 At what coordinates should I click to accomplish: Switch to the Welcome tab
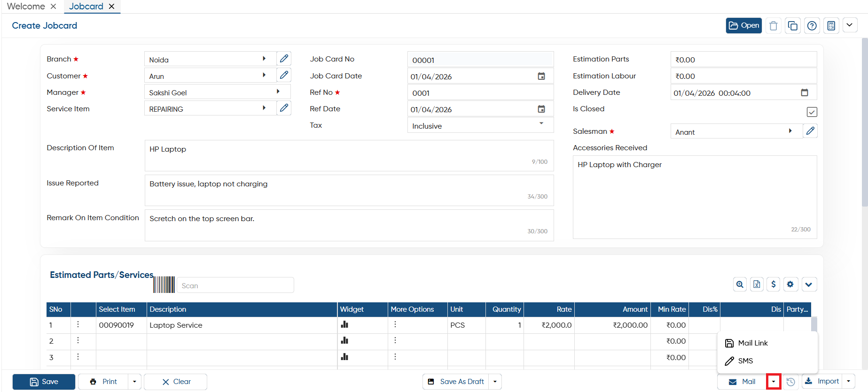tap(26, 7)
